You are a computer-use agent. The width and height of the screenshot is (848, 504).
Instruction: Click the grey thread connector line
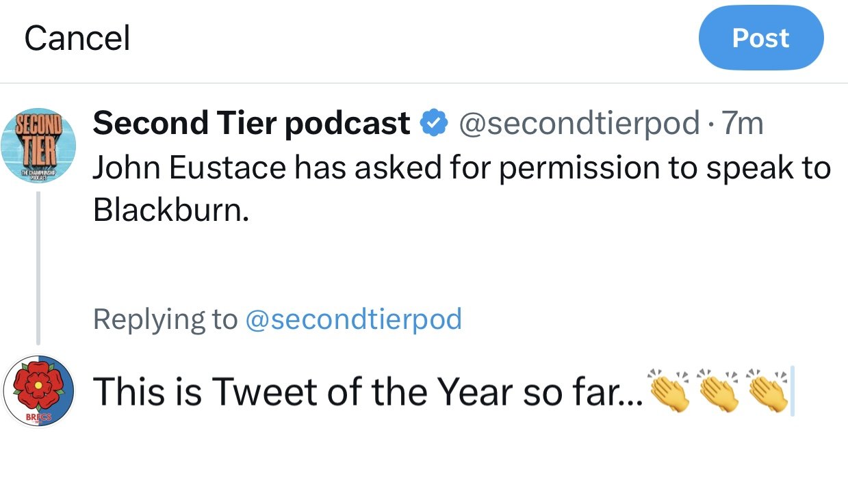[x=38, y=267]
